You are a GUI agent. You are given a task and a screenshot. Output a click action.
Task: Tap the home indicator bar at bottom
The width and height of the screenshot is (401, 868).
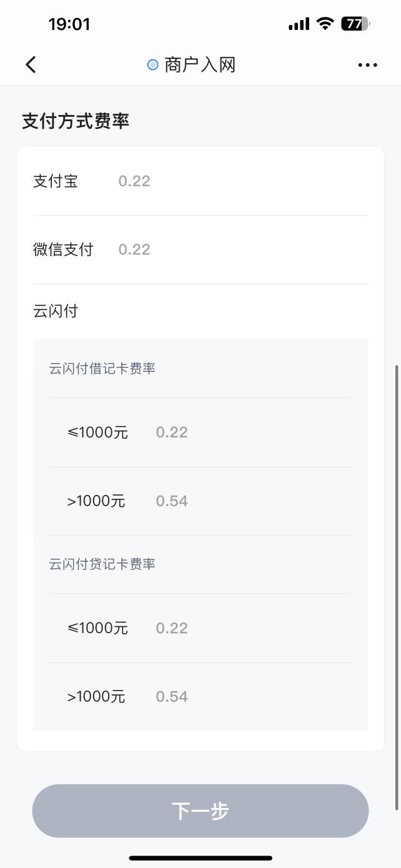click(200, 858)
